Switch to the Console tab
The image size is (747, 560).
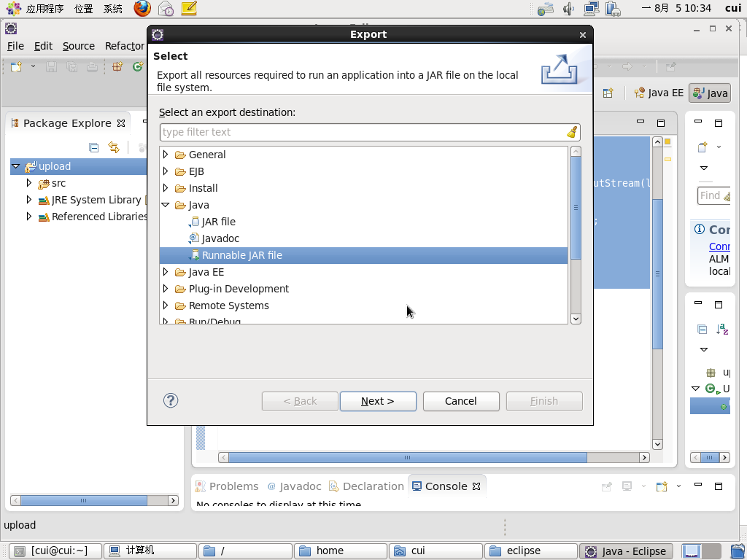(x=445, y=486)
